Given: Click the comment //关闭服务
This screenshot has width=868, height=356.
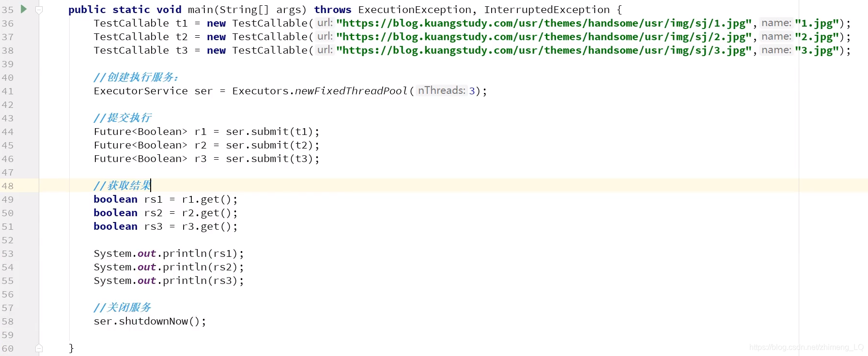Looking at the screenshot, I should [123, 308].
